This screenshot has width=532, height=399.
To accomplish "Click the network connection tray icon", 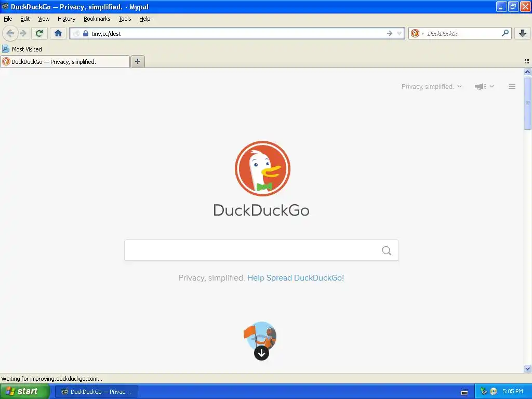I will point(484,391).
